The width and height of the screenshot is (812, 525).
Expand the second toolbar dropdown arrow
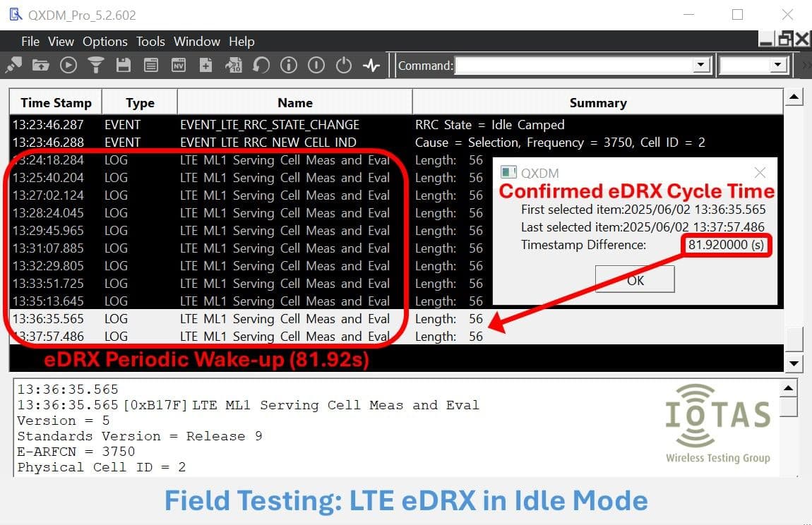[x=777, y=65]
